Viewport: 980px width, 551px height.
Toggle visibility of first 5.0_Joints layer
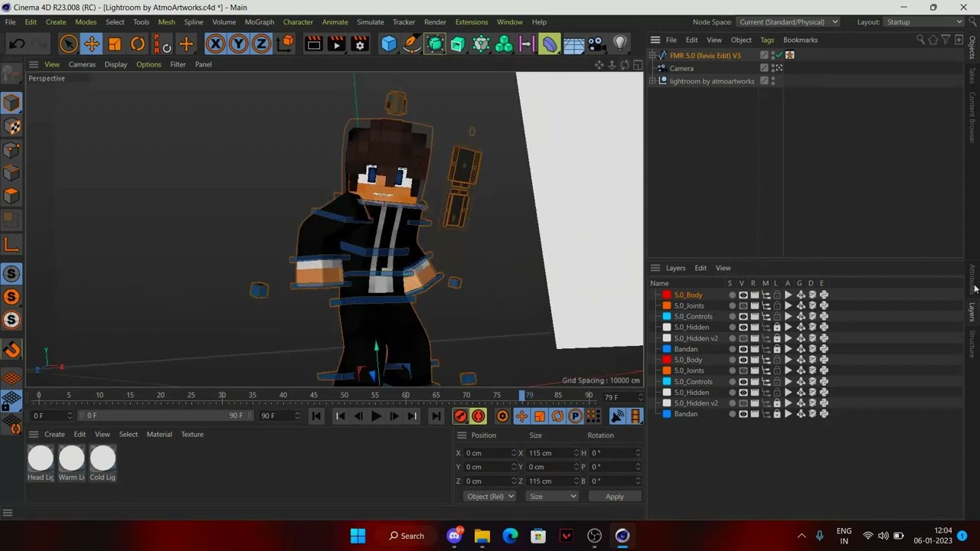click(x=743, y=305)
